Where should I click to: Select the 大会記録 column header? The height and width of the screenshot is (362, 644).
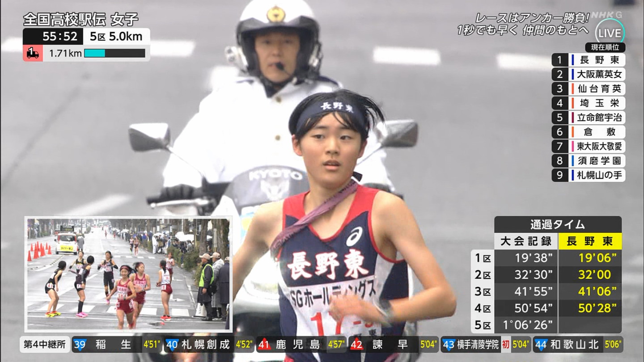tap(526, 241)
